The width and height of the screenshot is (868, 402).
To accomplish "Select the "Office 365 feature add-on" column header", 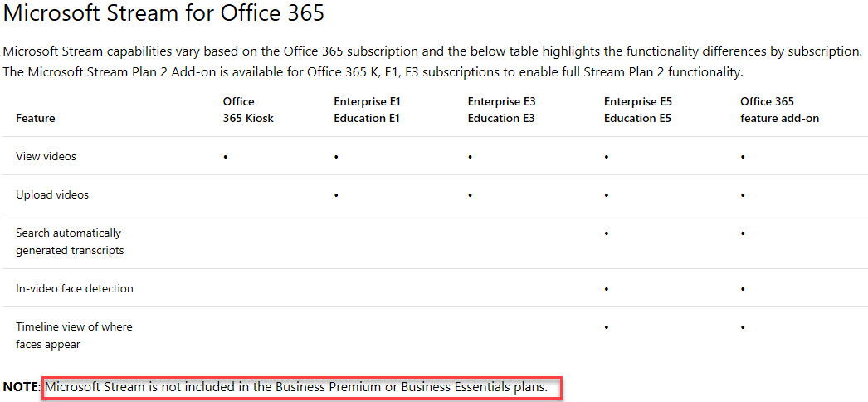I will point(779,110).
